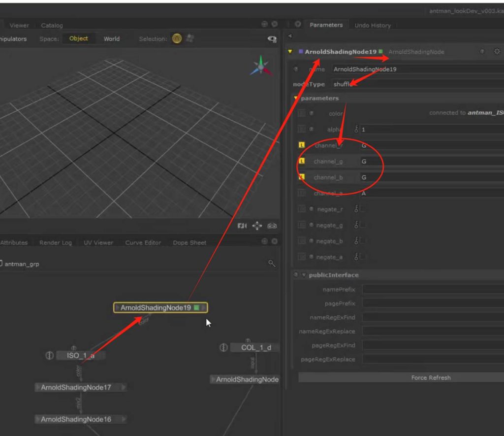The width and height of the screenshot is (504, 436).
Task: Click the eye icon in the viewer toolbar
Action: [x=271, y=39]
